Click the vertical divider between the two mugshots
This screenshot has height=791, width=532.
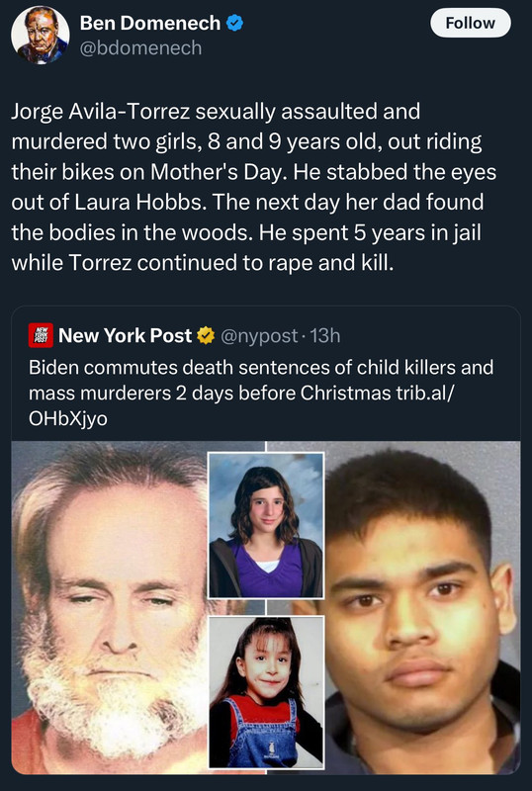click(266, 447)
